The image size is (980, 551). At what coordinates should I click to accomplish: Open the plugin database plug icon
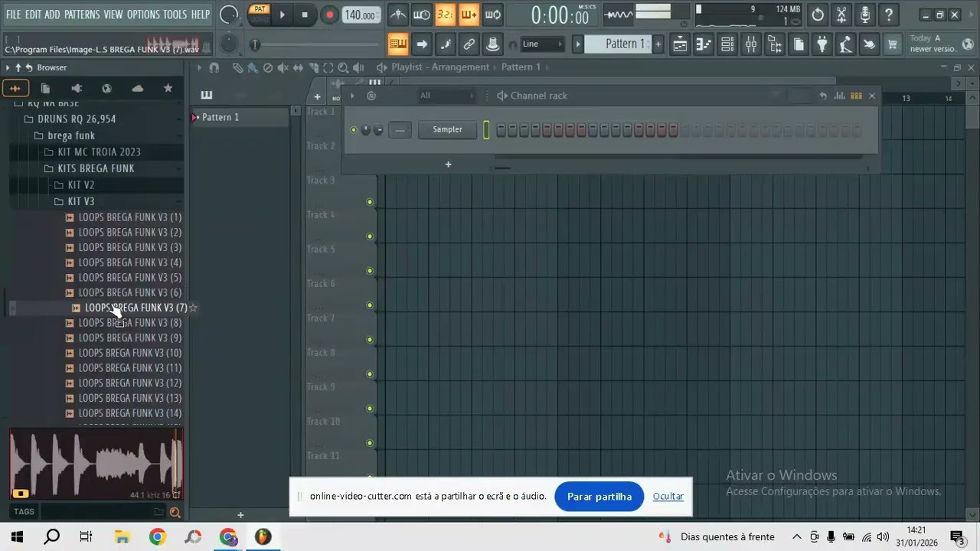coord(822,44)
